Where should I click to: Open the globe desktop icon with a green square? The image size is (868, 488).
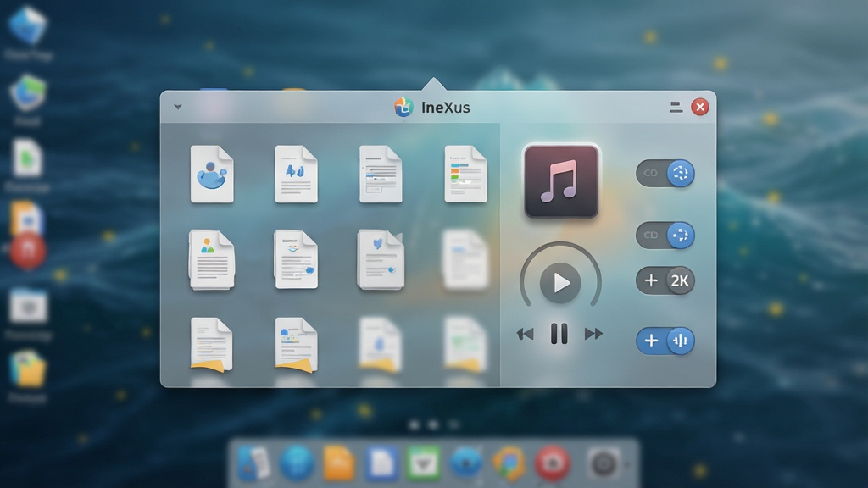point(28,93)
